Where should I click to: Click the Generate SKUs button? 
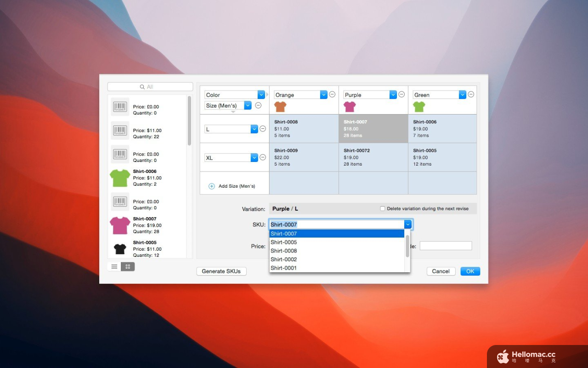(x=221, y=271)
